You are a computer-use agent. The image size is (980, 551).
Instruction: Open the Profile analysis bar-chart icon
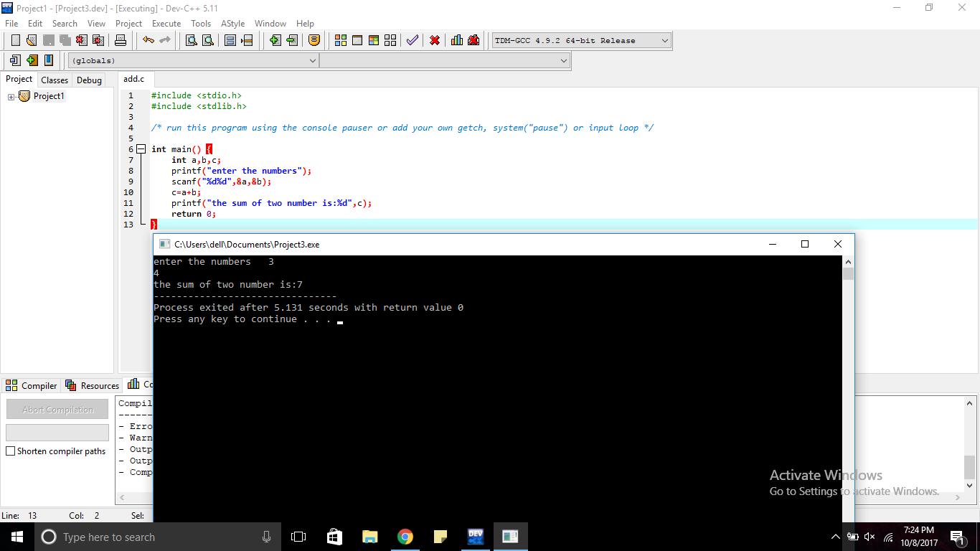456,40
